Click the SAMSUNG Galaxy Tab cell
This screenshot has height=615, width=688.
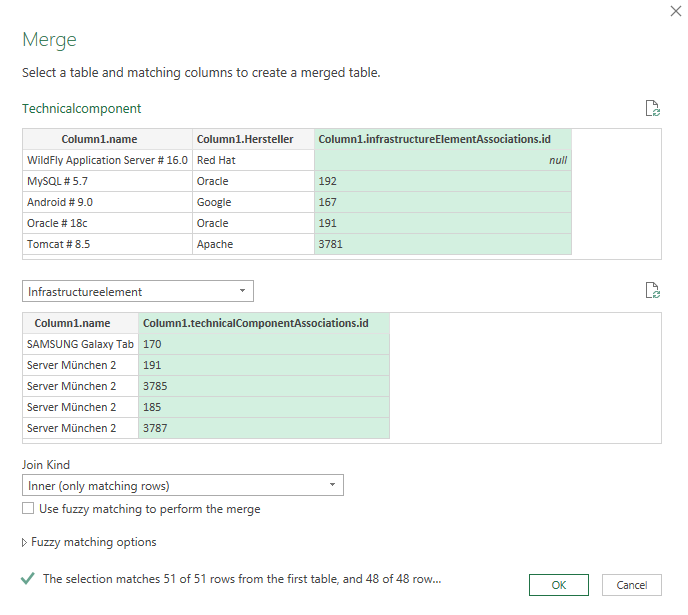coord(80,344)
